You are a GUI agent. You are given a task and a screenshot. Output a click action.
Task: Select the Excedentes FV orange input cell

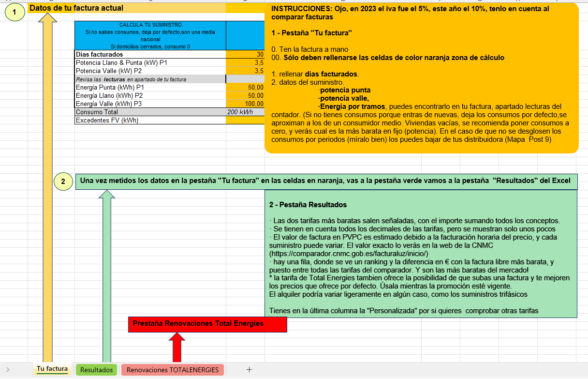pyautogui.click(x=245, y=120)
